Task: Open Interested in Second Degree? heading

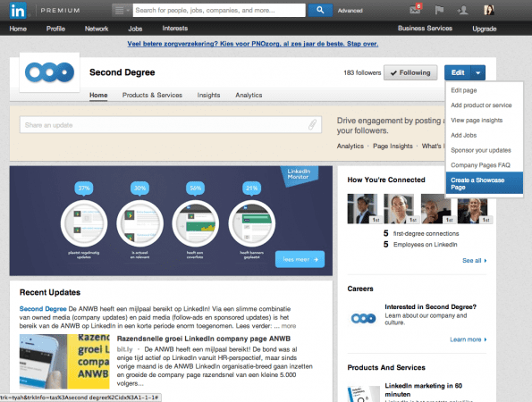Action: 431,306
